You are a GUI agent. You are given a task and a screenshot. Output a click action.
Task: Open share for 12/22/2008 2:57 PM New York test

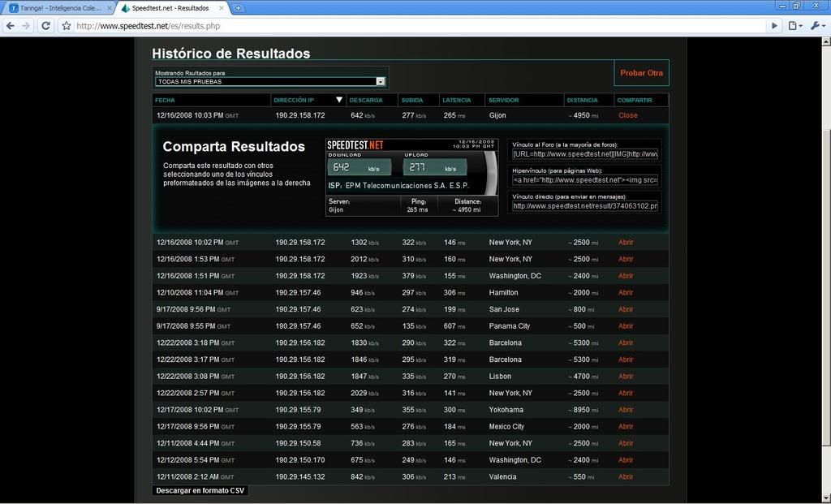(x=626, y=393)
